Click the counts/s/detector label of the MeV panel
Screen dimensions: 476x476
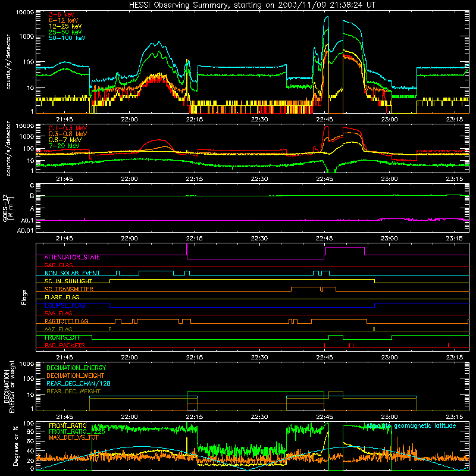(8, 148)
